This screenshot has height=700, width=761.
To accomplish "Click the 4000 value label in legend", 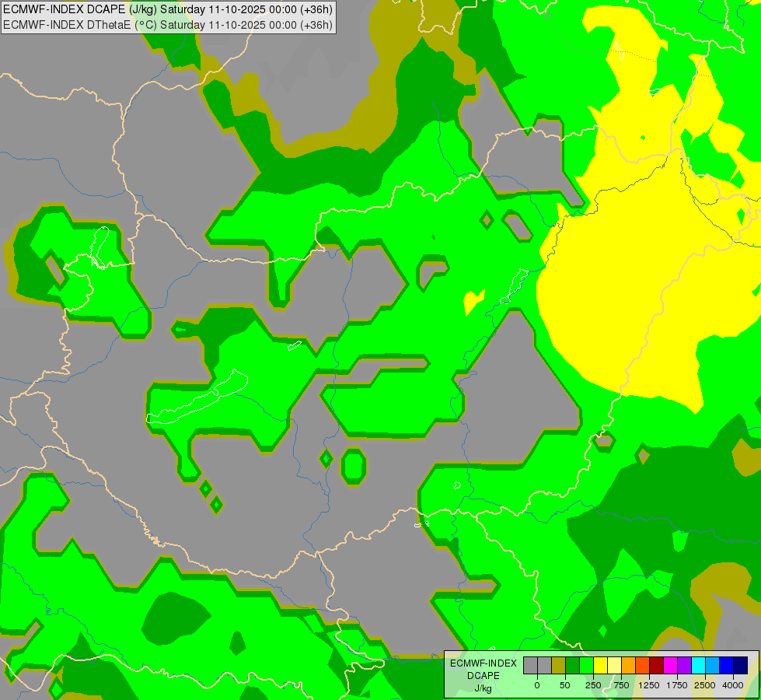I will pyautogui.click(x=733, y=685).
